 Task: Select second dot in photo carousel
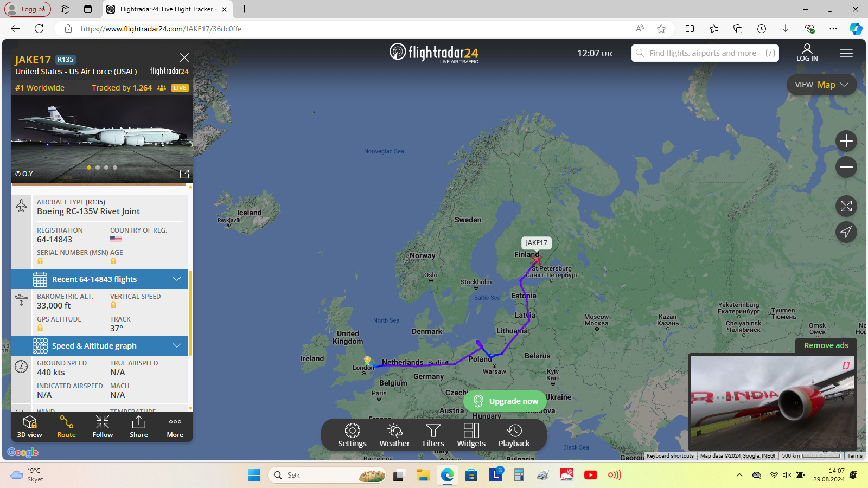(98, 168)
